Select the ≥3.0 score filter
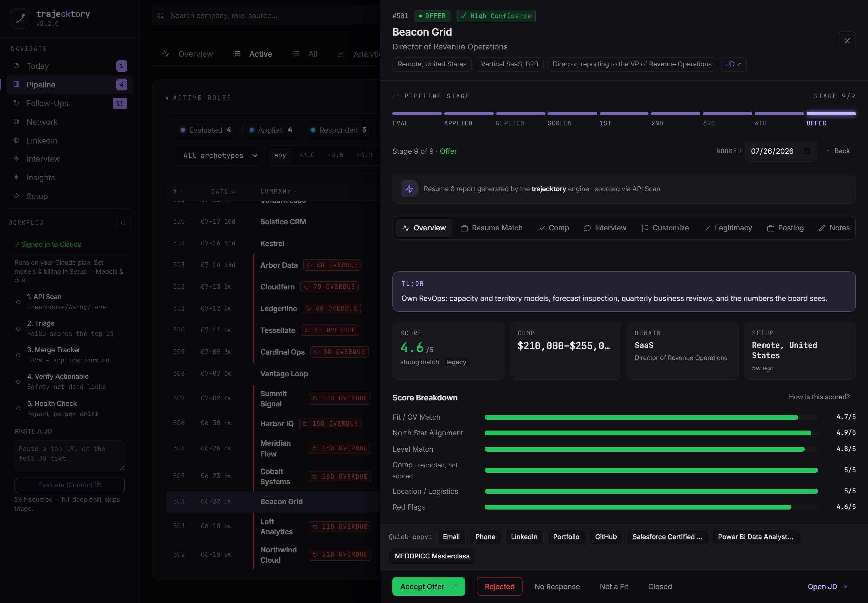The image size is (868, 603). click(307, 155)
